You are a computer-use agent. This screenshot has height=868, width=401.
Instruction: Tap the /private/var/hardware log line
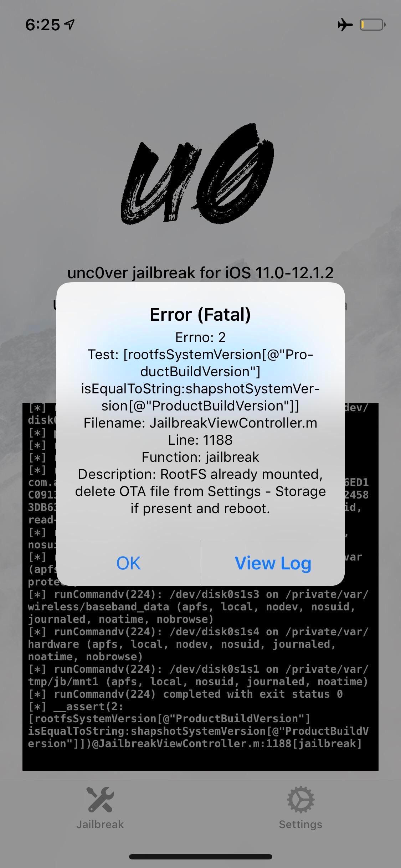pos(198,644)
